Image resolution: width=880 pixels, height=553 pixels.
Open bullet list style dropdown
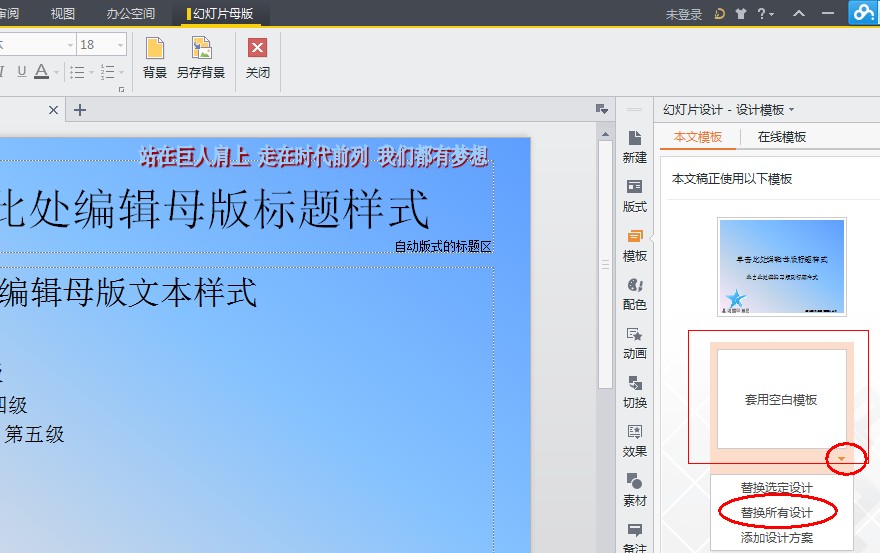coord(91,72)
